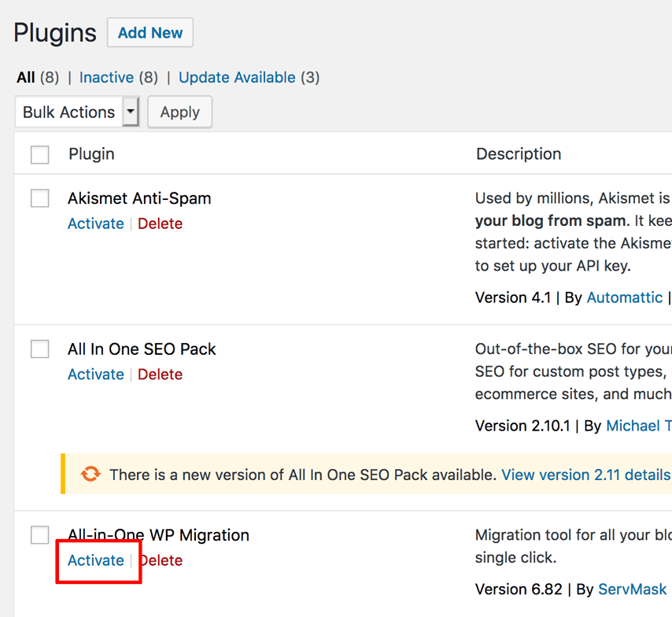This screenshot has width=672, height=617.
Task: Toggle the select-all checkbox in header
Action: (x=40, y=155)
